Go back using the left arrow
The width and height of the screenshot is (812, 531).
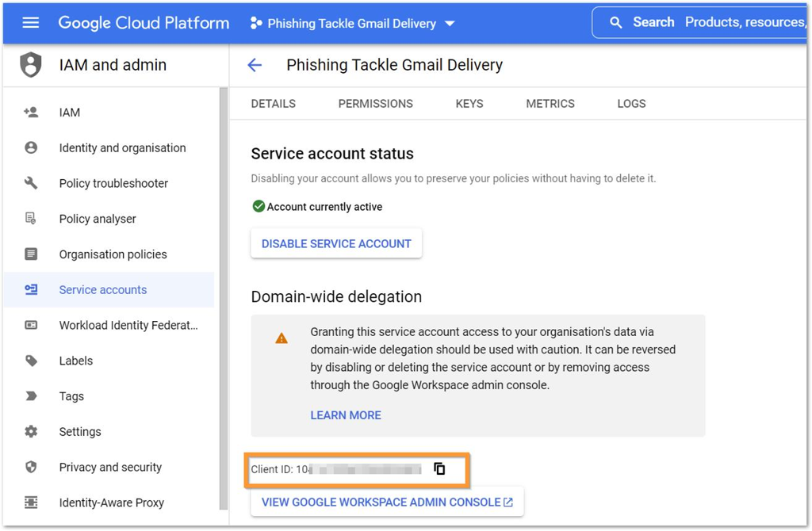(x=255, y=65)
